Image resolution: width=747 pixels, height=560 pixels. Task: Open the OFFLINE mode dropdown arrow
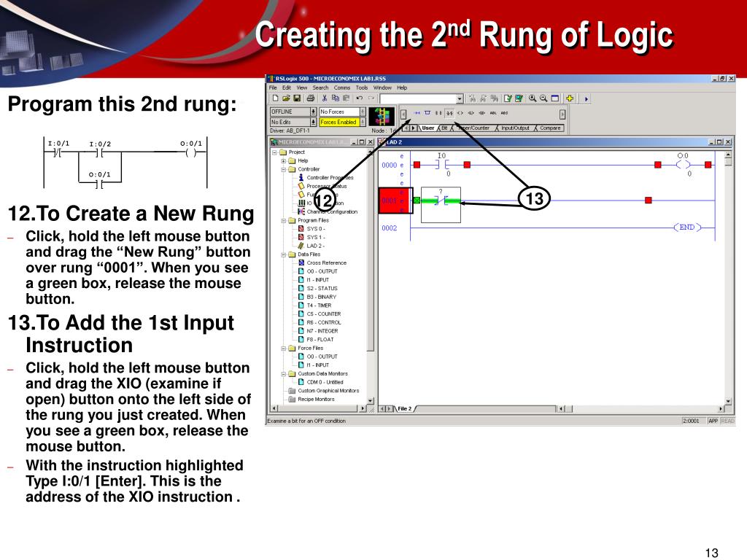coord(313,112)
